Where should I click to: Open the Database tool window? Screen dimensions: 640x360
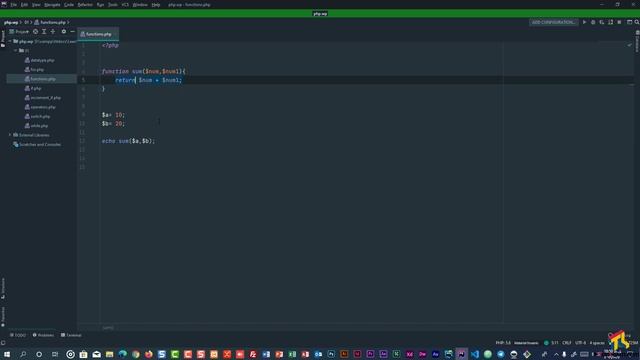click(x=637, y=42)
